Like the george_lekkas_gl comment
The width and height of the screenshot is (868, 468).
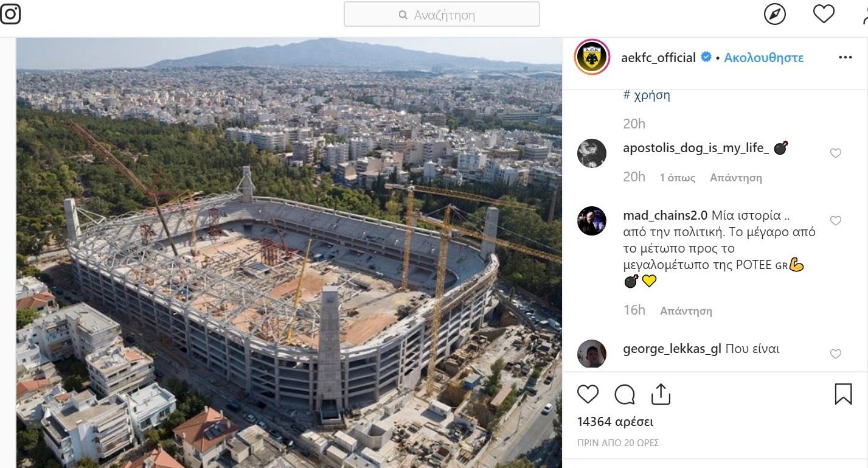(x=836, y=354)
